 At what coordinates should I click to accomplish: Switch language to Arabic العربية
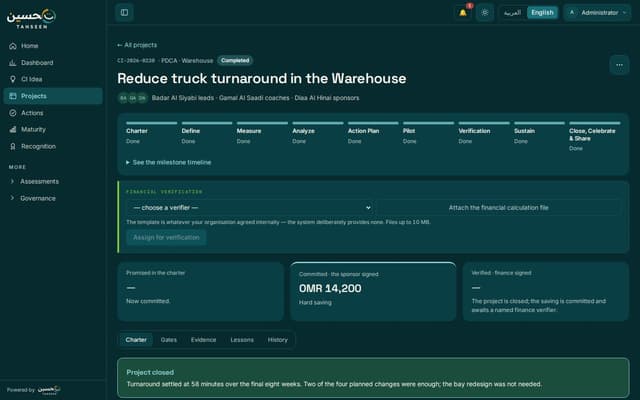pos(512,13)
